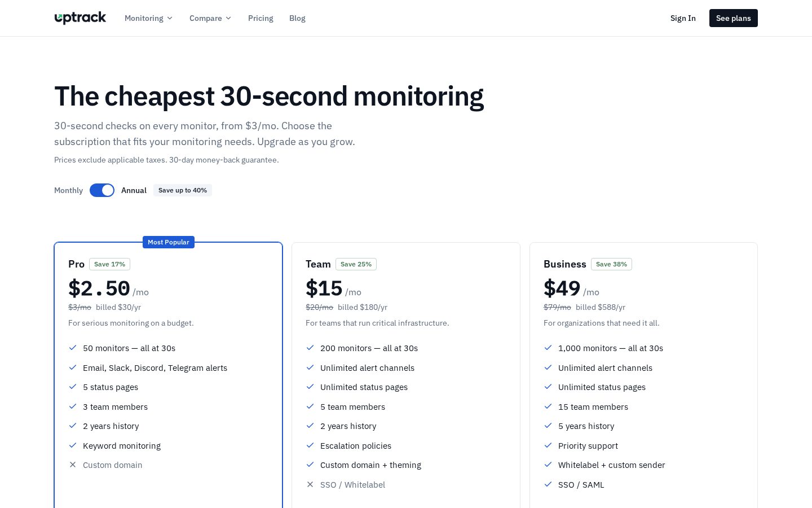This screenshot has width=812, height=508.
Task: Click the '30-day money-back guarantee' note
Action: 224,160
